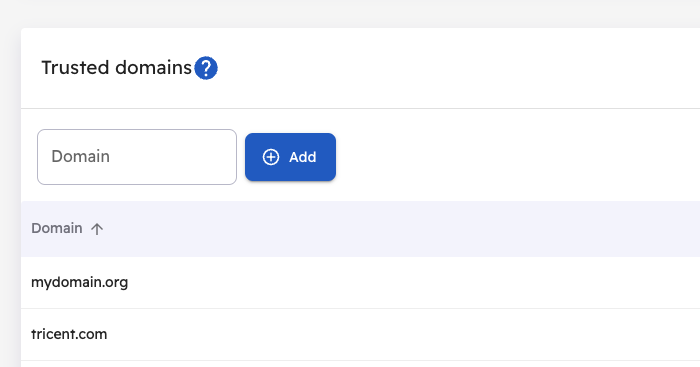Click the word Add on the blue button
Viewport: 700px width, 367px height.
click(x=302, y=157)
